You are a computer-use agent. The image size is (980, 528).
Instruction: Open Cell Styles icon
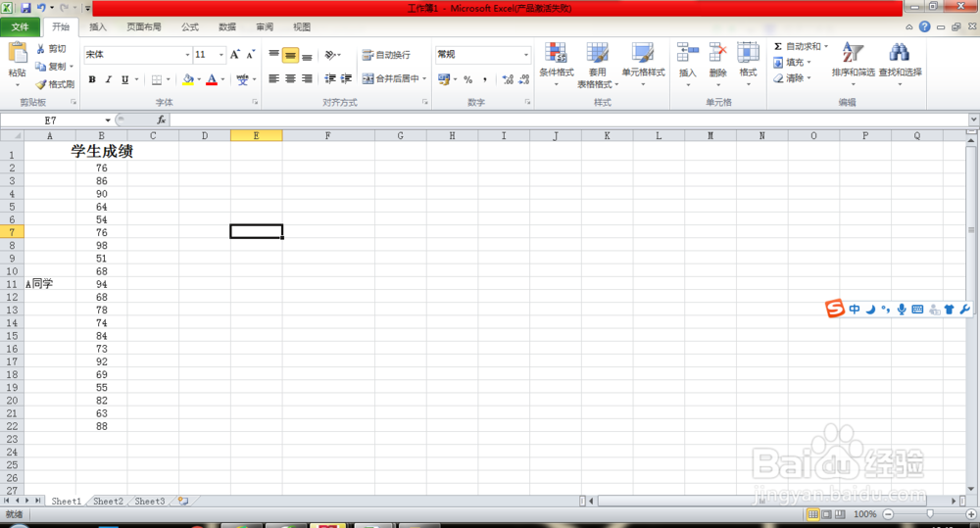(x=643, y=54)
